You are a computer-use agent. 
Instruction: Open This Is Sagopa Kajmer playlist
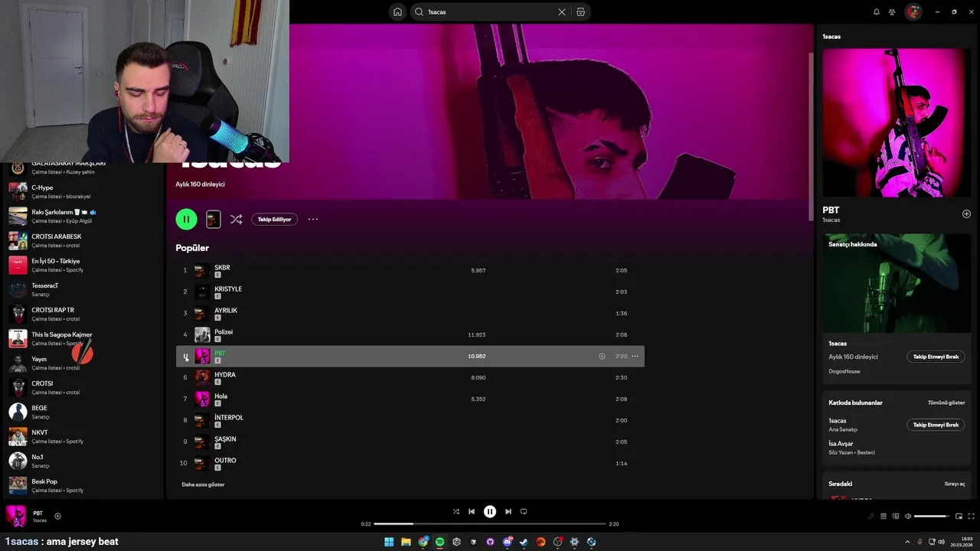coord(84,338)
